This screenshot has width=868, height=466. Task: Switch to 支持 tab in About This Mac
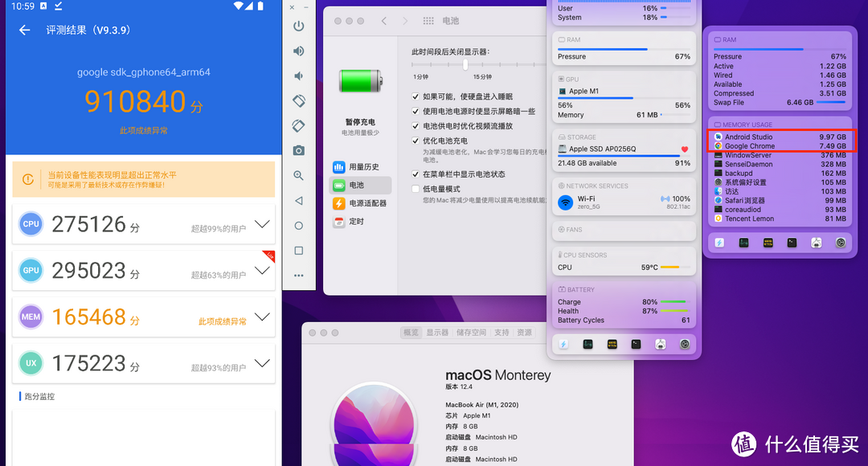pos(502,333)
